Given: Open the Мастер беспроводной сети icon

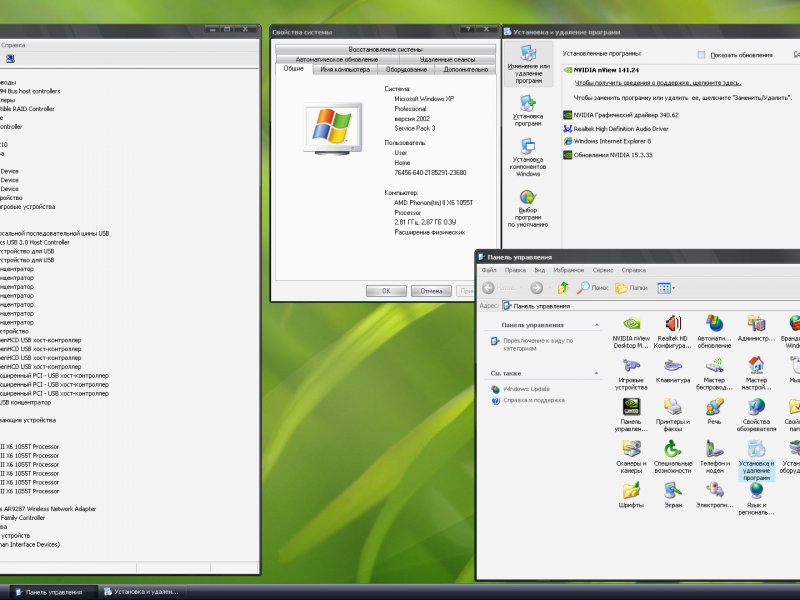Looking at the screenshot, I should click(714, 374).
